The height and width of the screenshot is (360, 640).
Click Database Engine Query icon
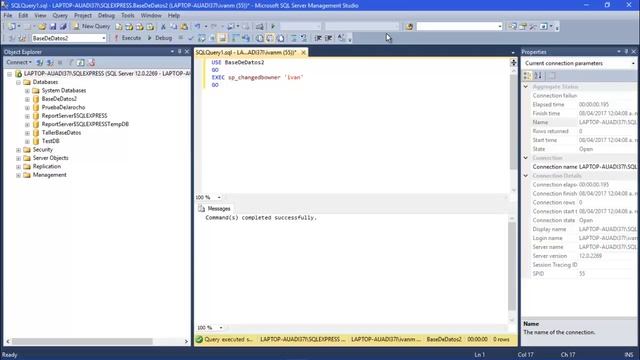[119, 27]
